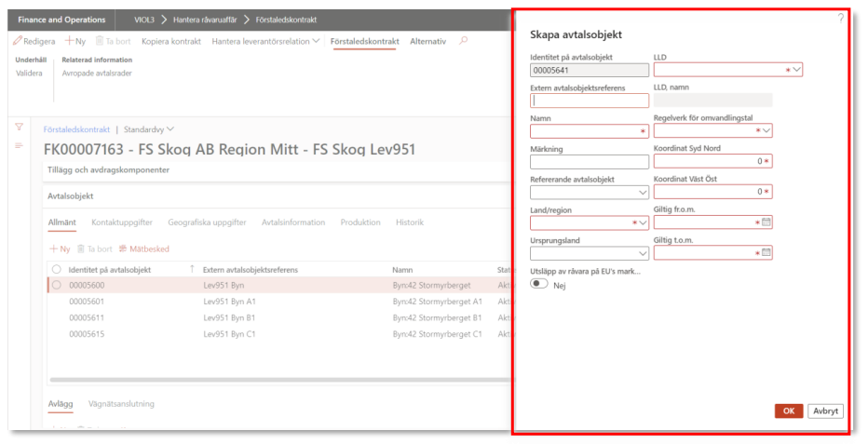The image size is (868, 444).
Task: Toggle Utsläpp av råvara på EU's marknad switch
Action: point(538,286)
